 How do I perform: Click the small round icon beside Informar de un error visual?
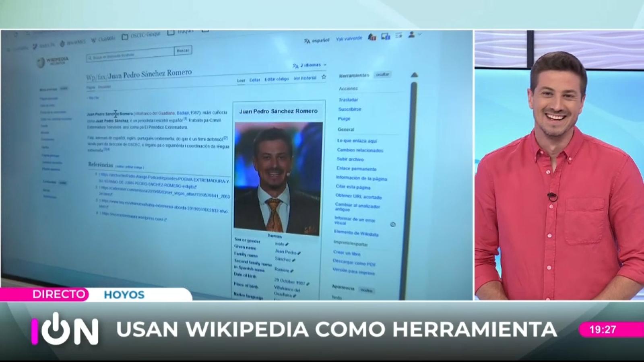point(393,224)
